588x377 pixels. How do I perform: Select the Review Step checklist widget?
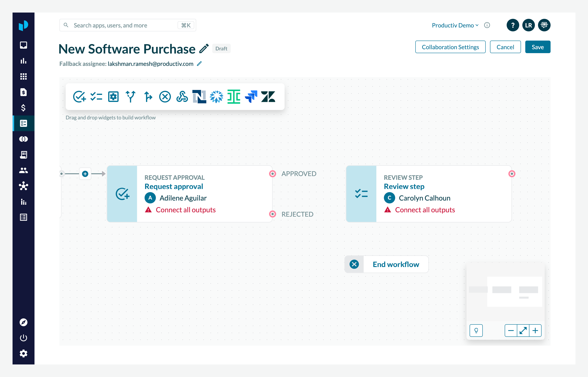coord(96,96)
